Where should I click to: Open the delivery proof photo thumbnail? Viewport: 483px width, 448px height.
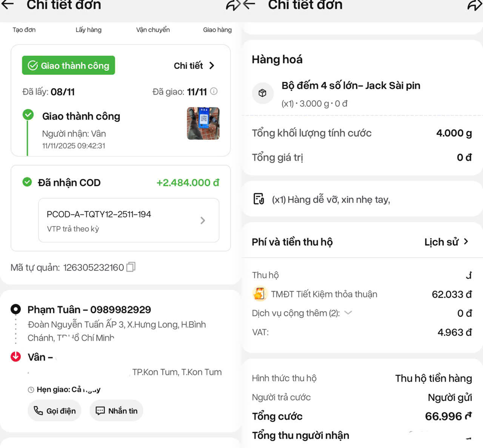point(203,123)
